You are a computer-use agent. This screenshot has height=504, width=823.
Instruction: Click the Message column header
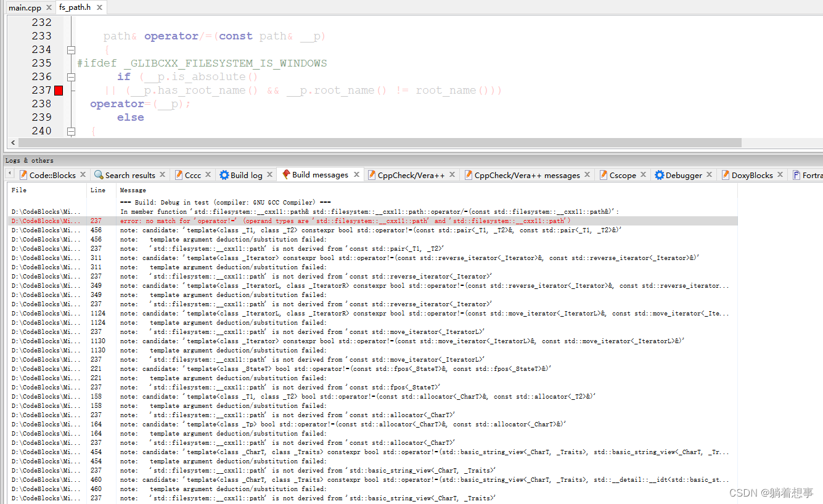pos(133,190)
